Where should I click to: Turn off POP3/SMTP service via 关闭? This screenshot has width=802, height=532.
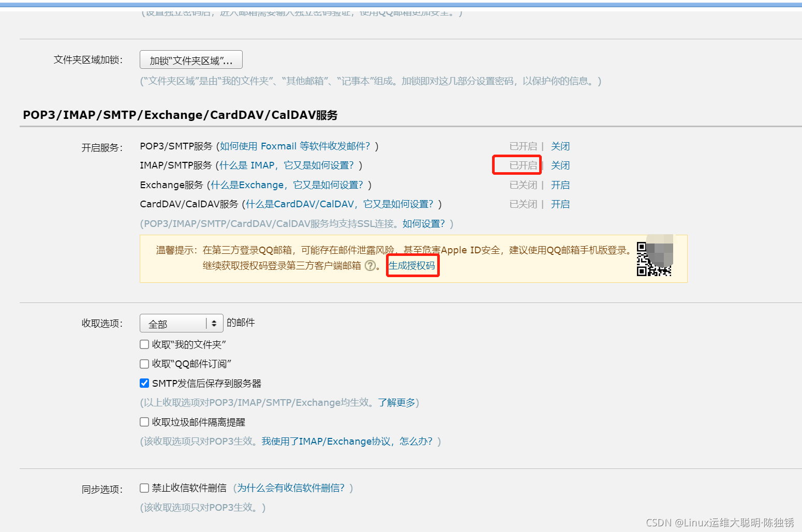pos(560,146)
